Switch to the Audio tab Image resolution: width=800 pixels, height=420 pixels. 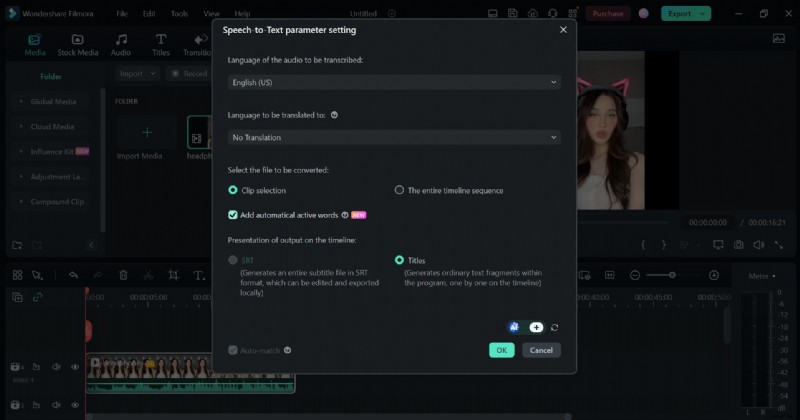121,45
